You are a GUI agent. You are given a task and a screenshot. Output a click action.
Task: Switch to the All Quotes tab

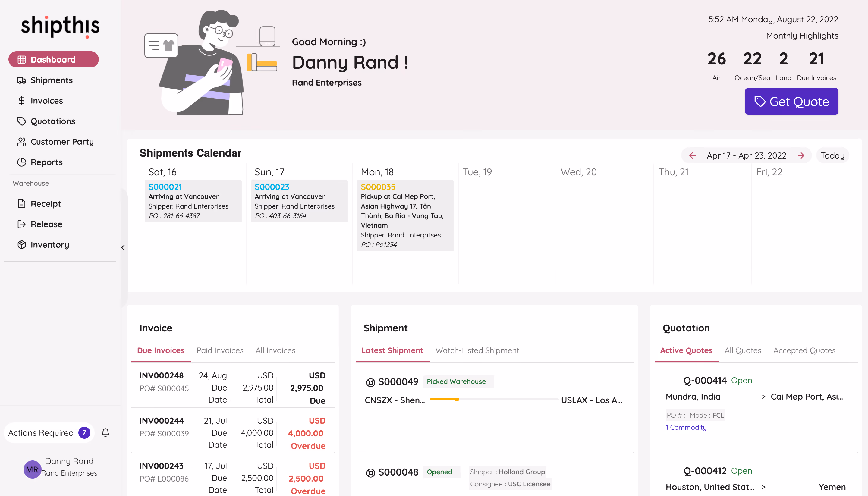coord(743,350)
